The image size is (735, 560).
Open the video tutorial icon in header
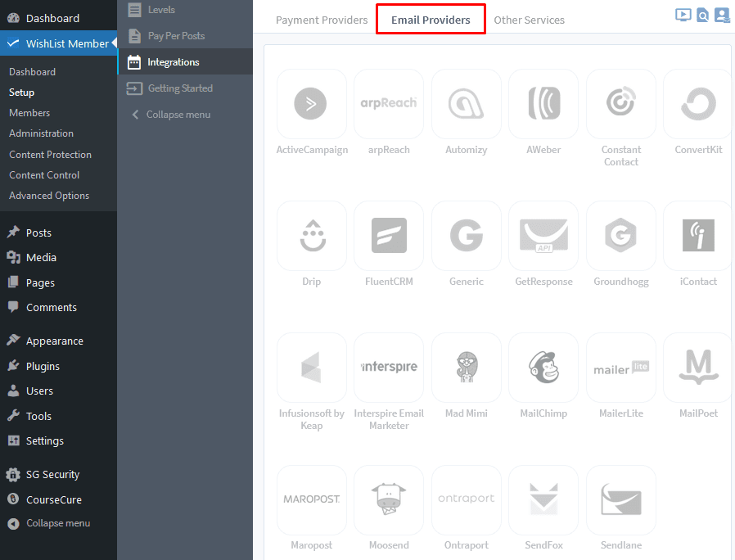pyautogui.click(x=683, y=15)
